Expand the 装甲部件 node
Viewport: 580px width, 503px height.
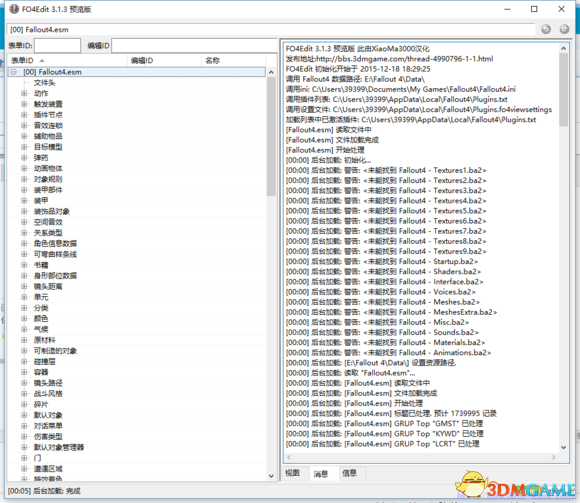point(24,190)
